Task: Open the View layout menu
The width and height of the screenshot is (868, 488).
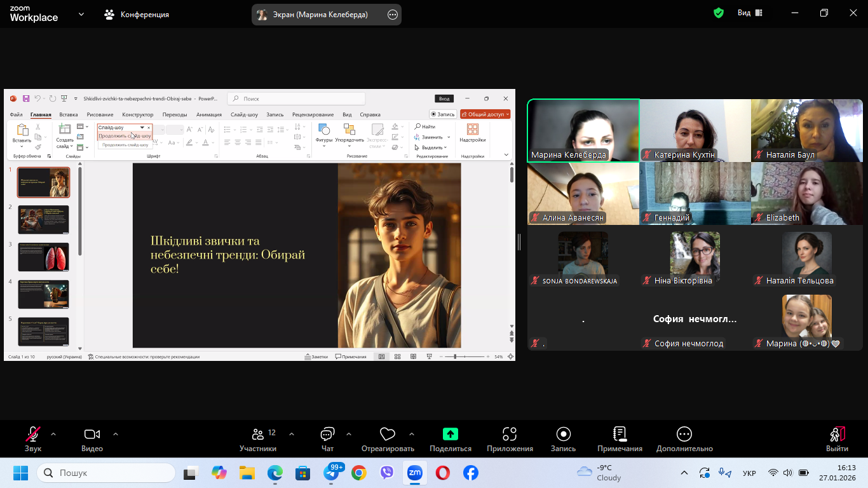Action: click(x=749, y=13)
